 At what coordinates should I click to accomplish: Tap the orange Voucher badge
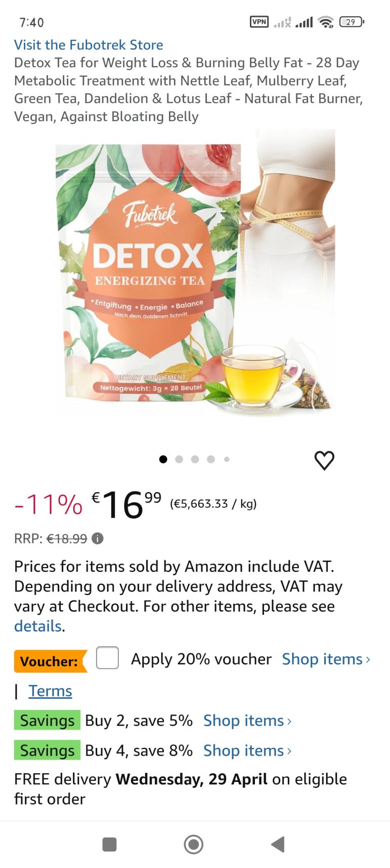[x=51, y=661]
